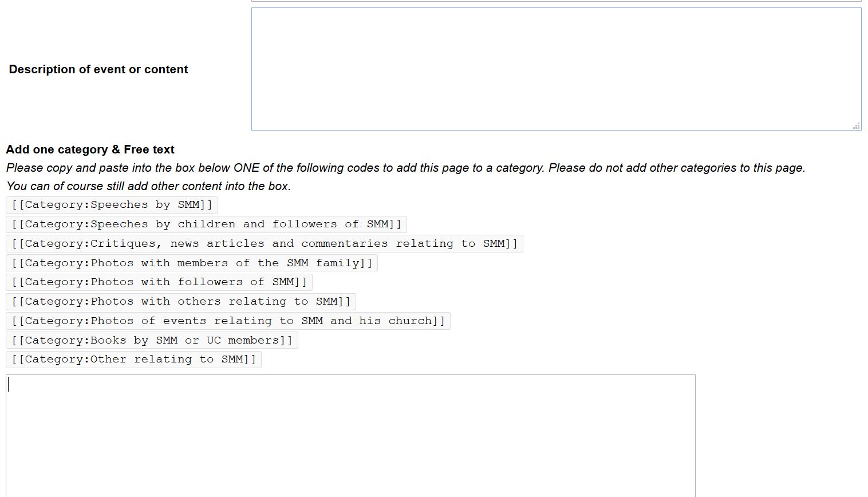Click 'Books by SMM or UC members' code

tap(152, 341)
